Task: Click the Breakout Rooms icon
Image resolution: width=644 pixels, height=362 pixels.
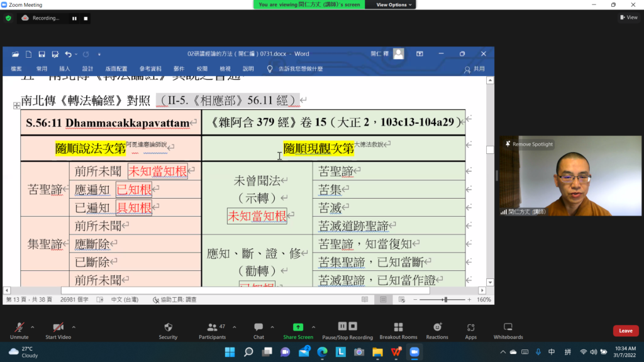Action: (398, 327)
